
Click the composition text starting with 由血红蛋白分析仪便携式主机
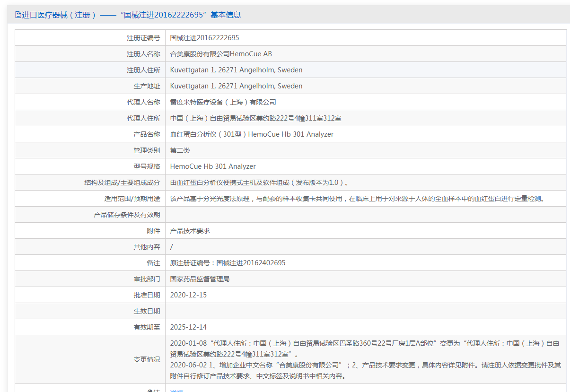[x=260, y=183]
